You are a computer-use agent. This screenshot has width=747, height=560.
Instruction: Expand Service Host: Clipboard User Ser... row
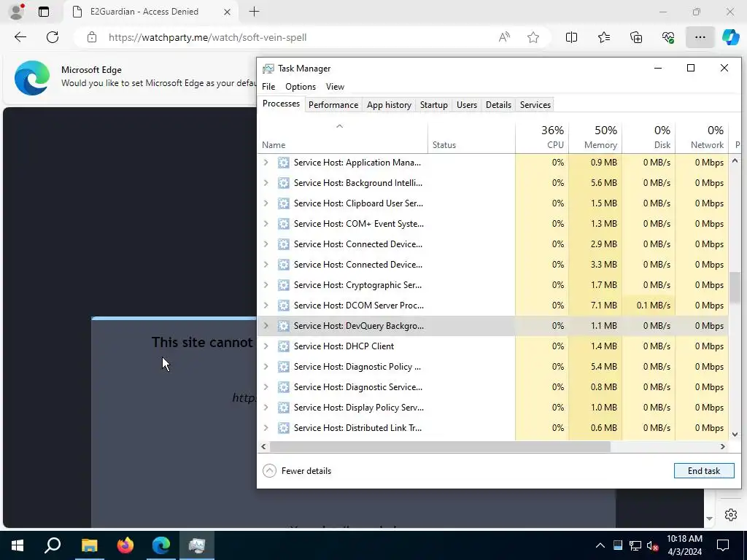click(266, 203)
